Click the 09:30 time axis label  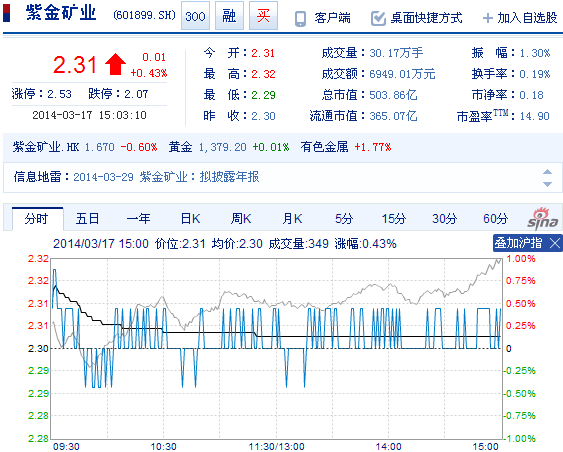click(66, 446)
